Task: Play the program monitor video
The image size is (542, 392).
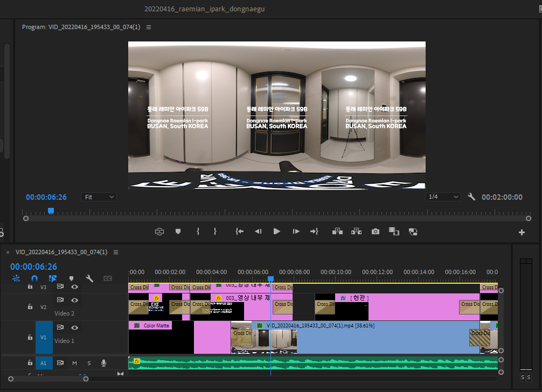Action: (276, 232)
